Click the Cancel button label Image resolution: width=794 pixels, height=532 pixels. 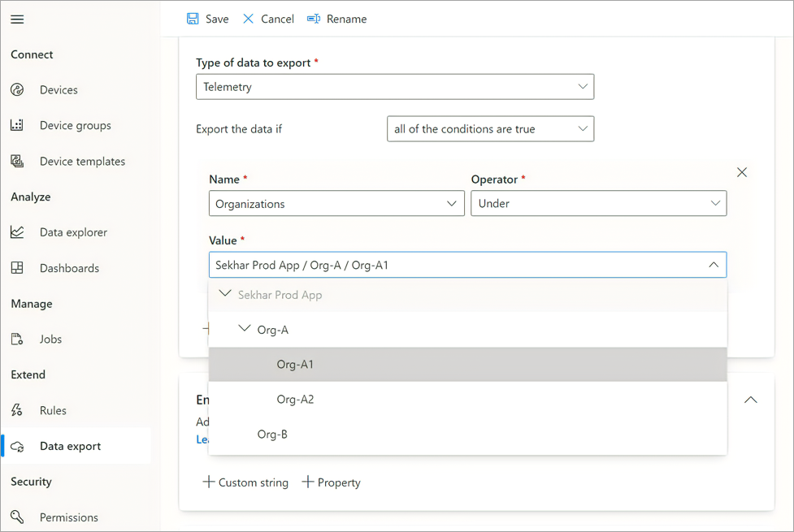pos(277,19)
